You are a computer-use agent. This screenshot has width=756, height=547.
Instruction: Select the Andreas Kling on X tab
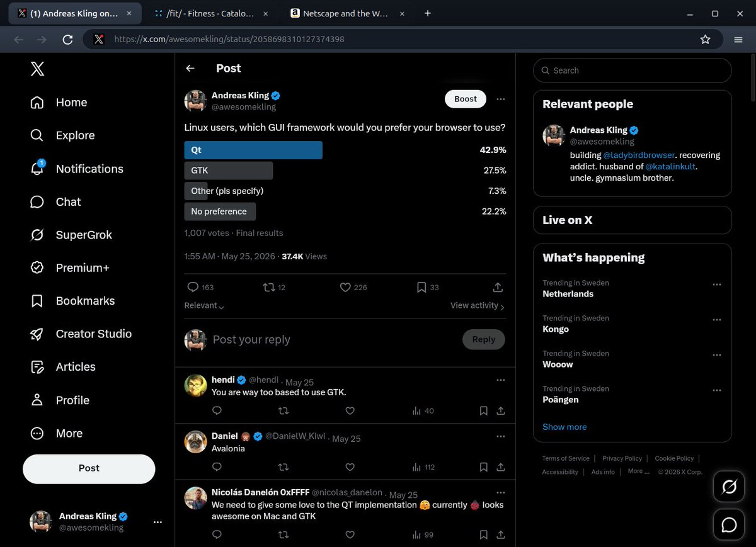74,13
